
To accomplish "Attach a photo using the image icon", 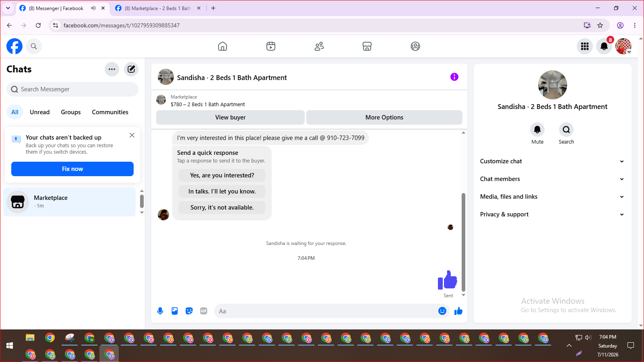I will (x=175, y=311).
